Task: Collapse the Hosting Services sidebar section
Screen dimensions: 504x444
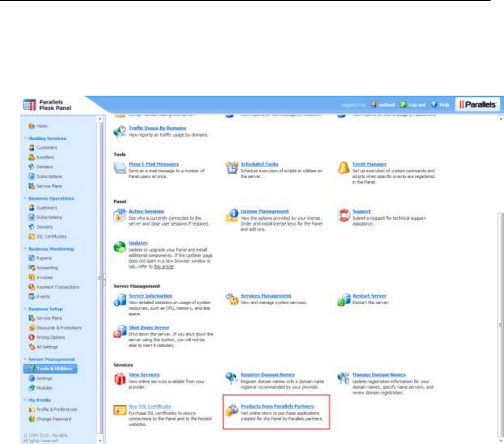Action: tap(25, 138)
